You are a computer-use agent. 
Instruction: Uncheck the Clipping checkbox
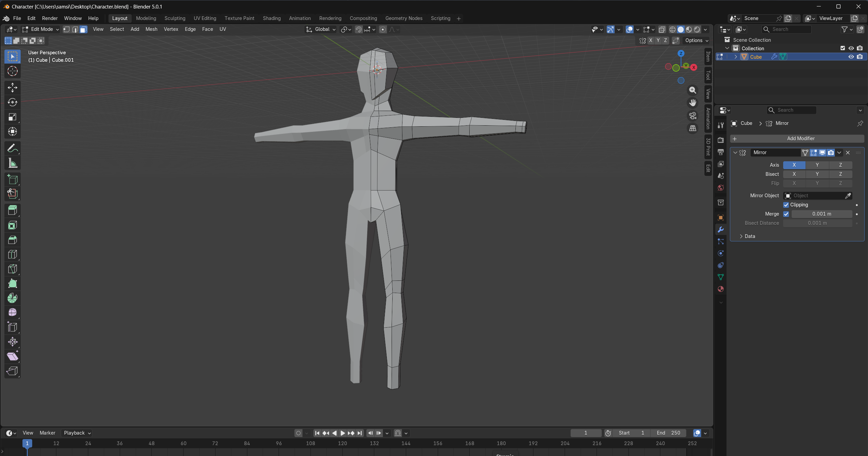[x=786, y=205]
